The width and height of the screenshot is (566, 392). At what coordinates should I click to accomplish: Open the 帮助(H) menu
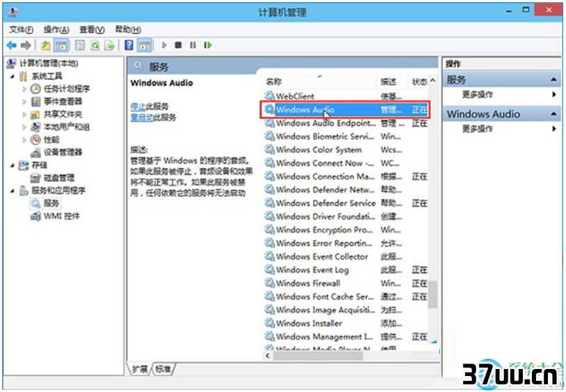click(128, 30)
